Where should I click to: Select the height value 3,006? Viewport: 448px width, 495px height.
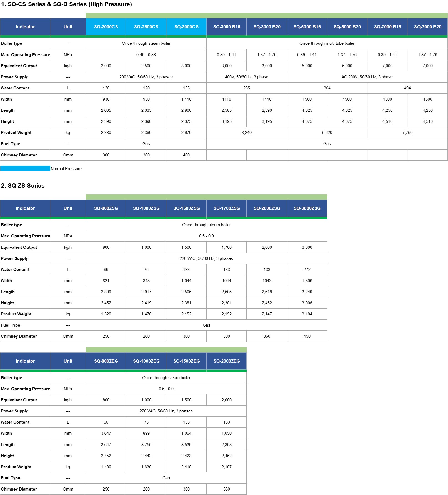[x=307, y=303]
